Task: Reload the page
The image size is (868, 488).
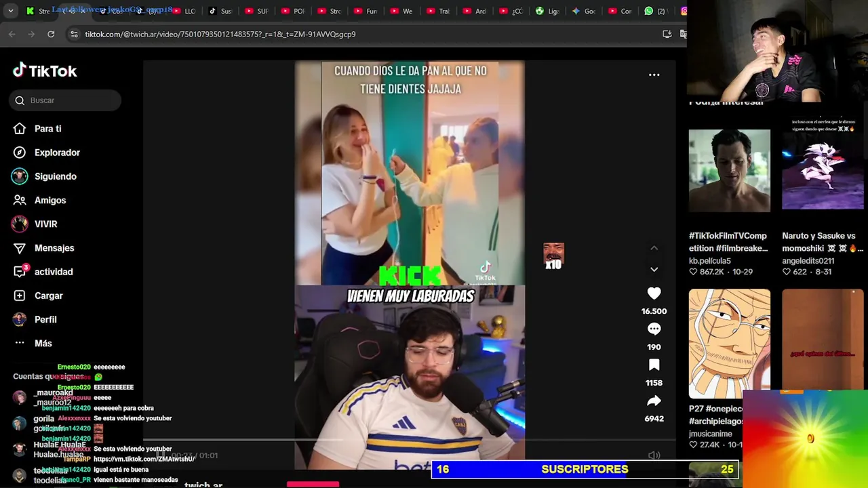Action: 51,34
